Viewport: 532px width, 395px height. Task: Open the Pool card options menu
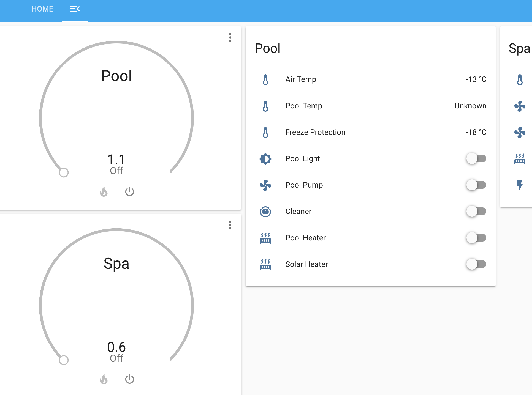(230, 38)
